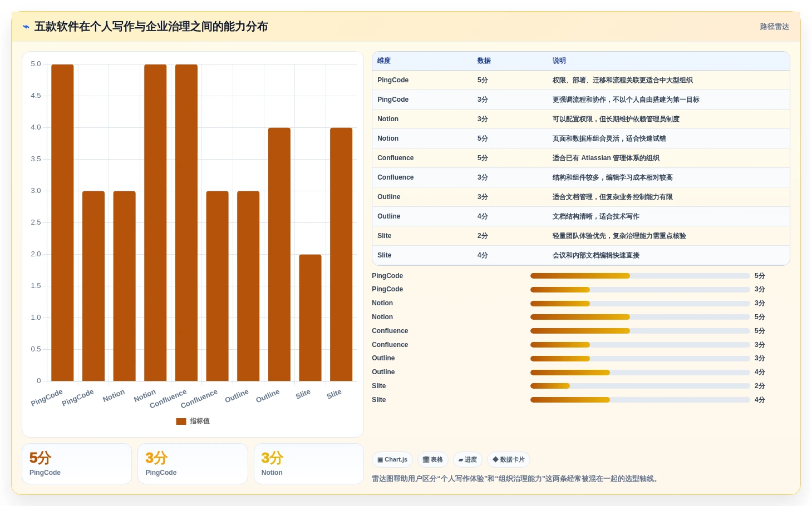This screenshot has width=812, height=506.
Task: Click the 5.0 y-axis tick label
Action: point(36,64)
